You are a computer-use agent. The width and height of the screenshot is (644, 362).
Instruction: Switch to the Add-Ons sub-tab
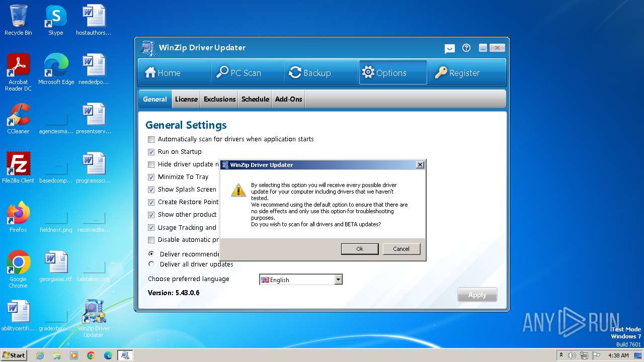tap(289, 99)
